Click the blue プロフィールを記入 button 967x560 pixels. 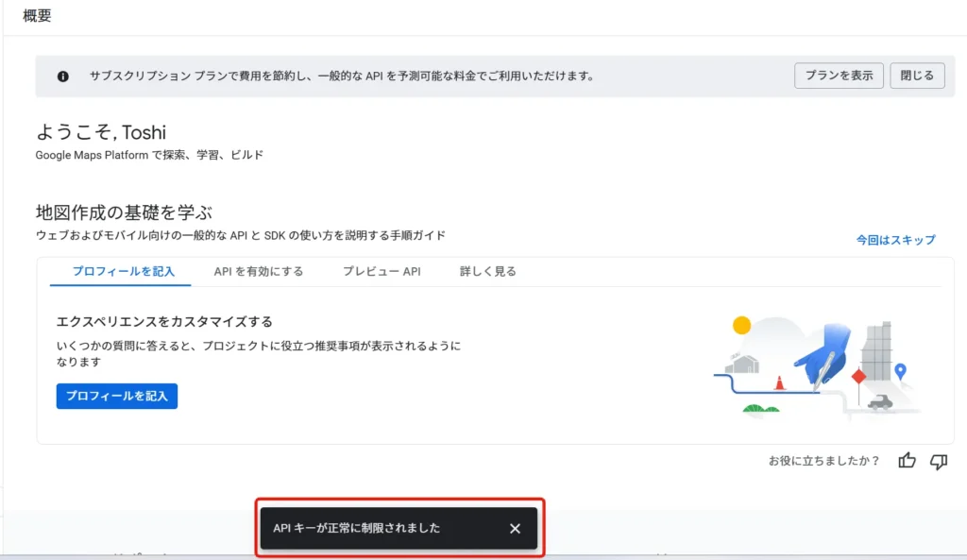[x=117, y=397]
